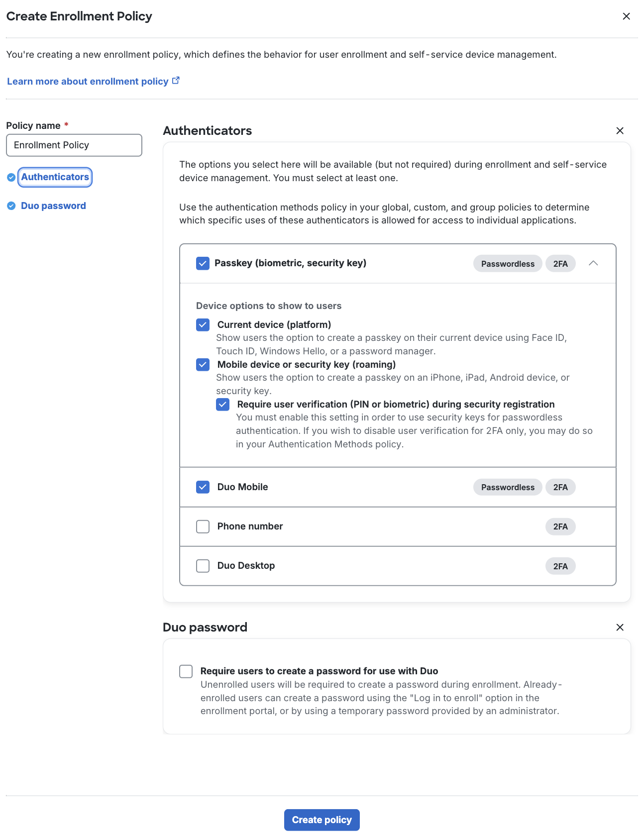Check Require users to create a password
The width and height of the screenshot is (643, 840).
point(186,671)
